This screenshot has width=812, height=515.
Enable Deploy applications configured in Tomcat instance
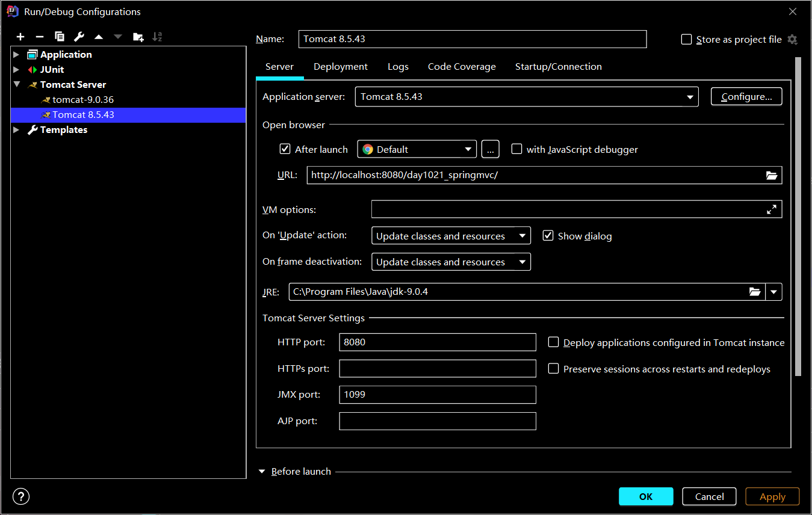[553, 342]
